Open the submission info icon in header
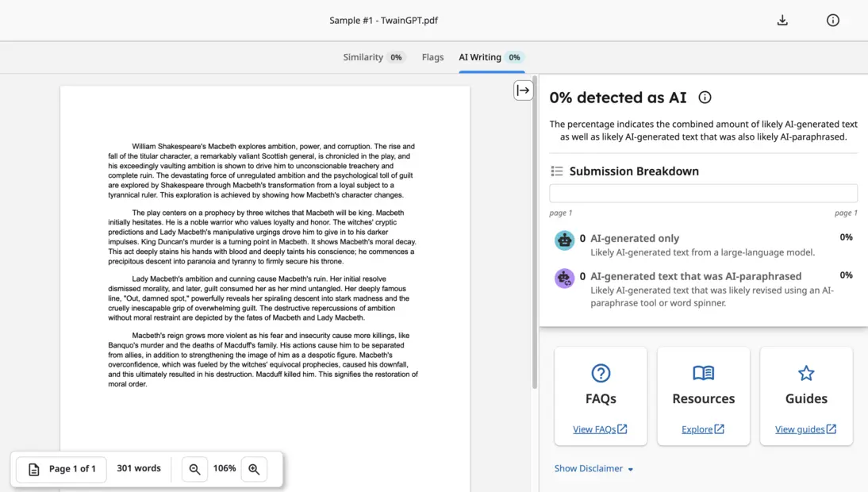 [x=832, y=21]
